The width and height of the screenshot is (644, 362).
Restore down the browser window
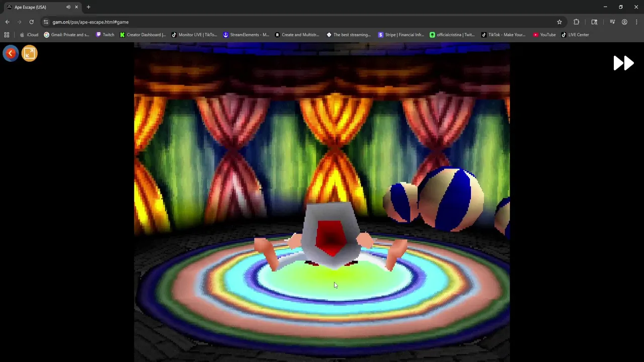620,7
